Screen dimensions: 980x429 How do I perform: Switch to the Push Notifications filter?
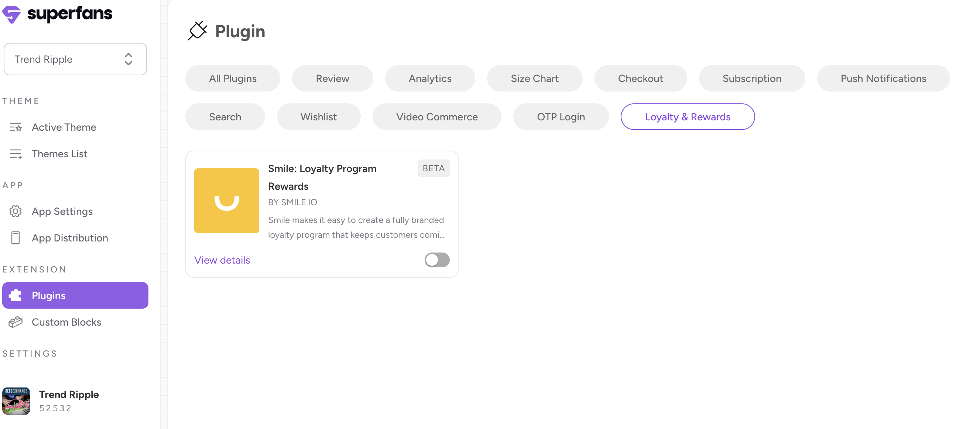tap(883, 78)
